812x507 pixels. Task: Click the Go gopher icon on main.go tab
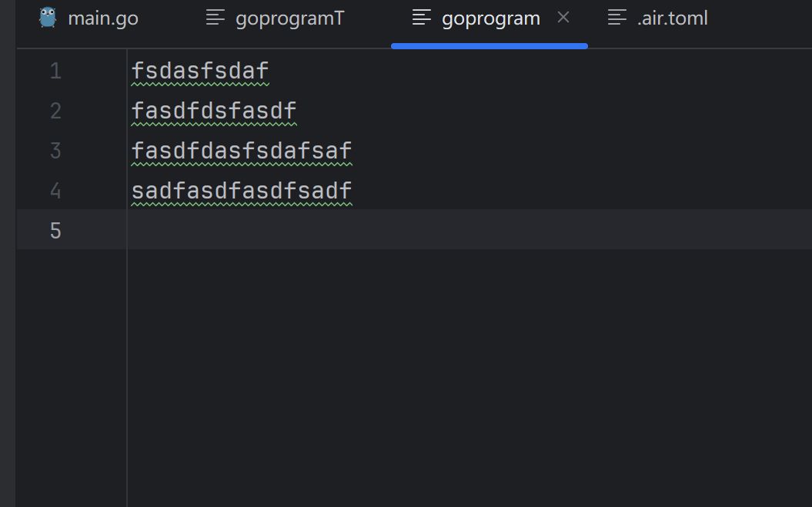coord(48,18)
